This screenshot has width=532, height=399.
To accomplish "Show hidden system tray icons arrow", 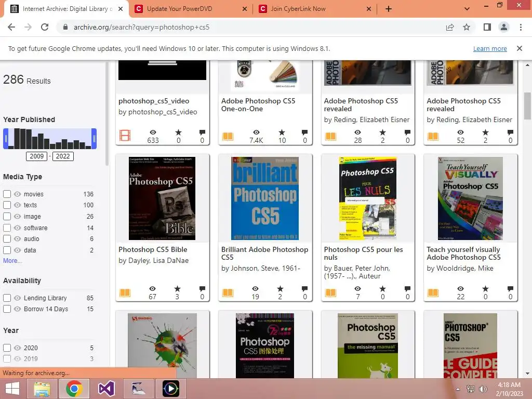I will point(458,389).
